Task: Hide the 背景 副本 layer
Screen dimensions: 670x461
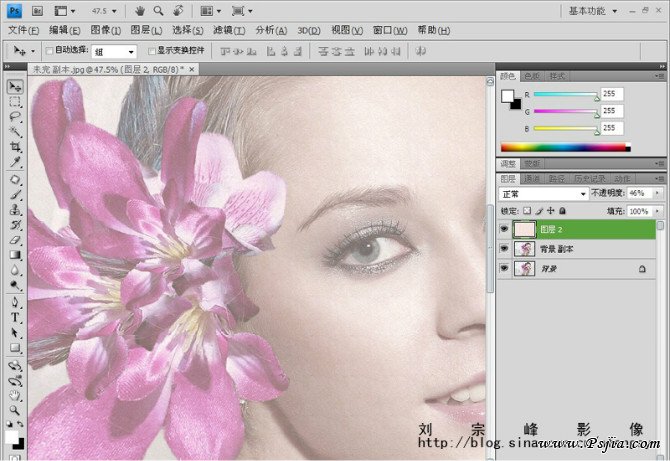Action: point(503,249)
